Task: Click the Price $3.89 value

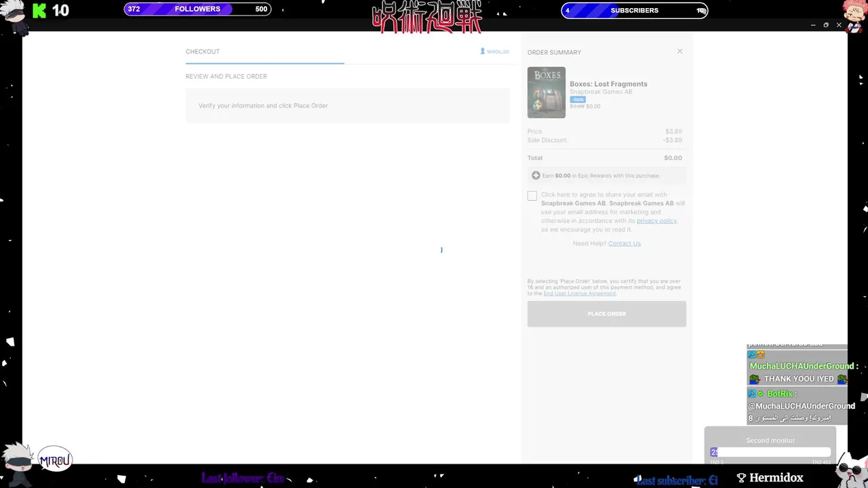Action: [673, 131]
